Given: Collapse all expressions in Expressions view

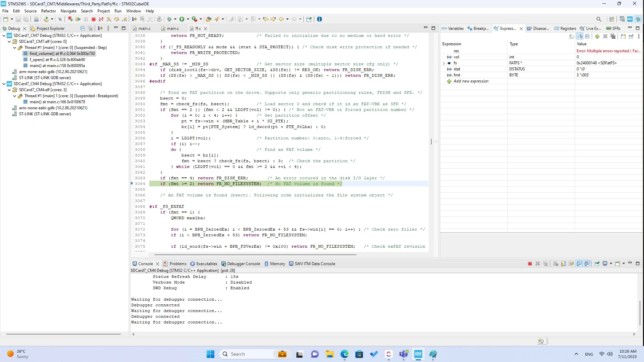Looking at the screenshot, I should (x=587, y=37).
